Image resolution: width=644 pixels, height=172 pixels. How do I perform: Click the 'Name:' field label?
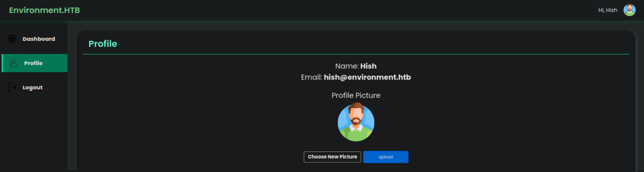(347, 66)
